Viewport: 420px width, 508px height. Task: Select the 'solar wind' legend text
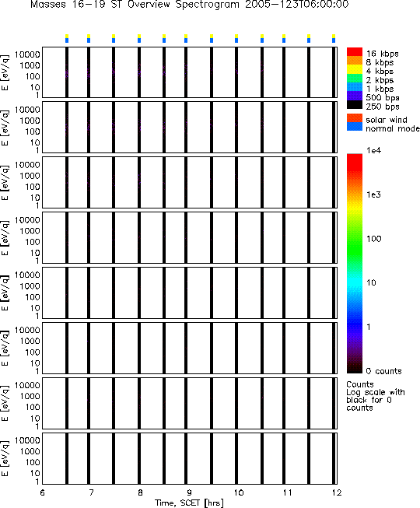(x=387, y=120)
